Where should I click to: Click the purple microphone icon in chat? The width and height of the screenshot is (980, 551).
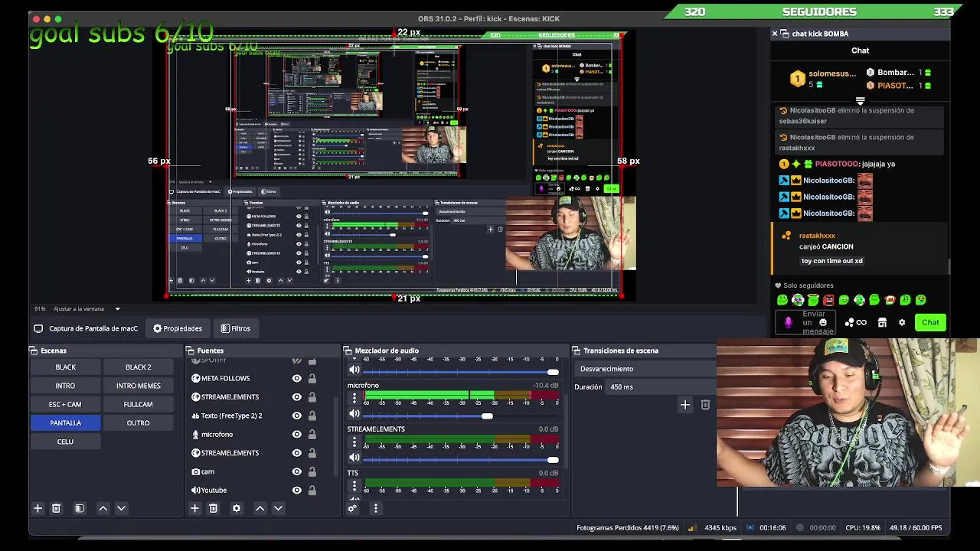click(789, 323)
